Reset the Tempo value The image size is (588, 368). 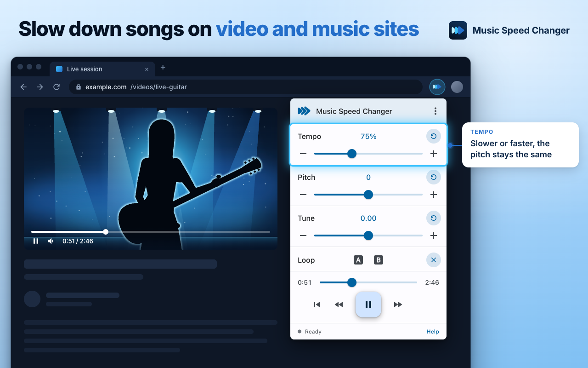[x=434, y=136]
